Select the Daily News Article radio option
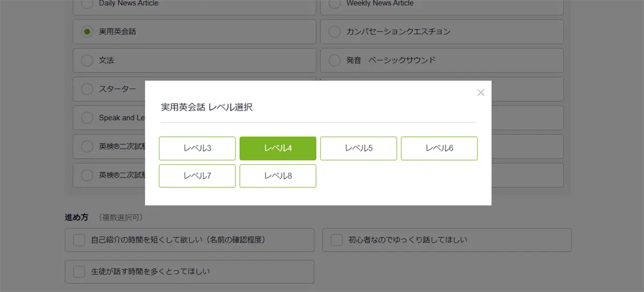Viewport: 644px width, 292px height. tap(87, 3)
